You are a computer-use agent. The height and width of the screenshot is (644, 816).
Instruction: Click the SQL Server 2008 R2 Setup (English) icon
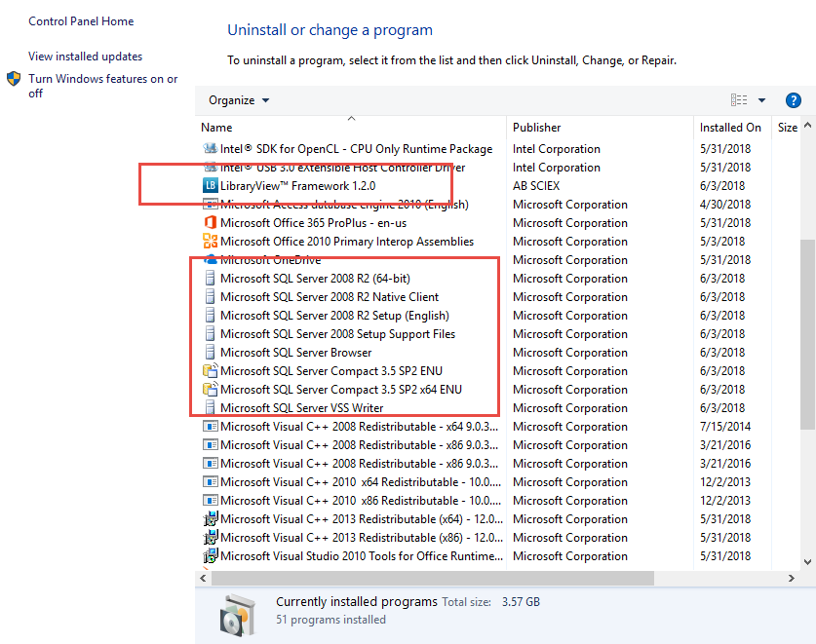point(211,316)
